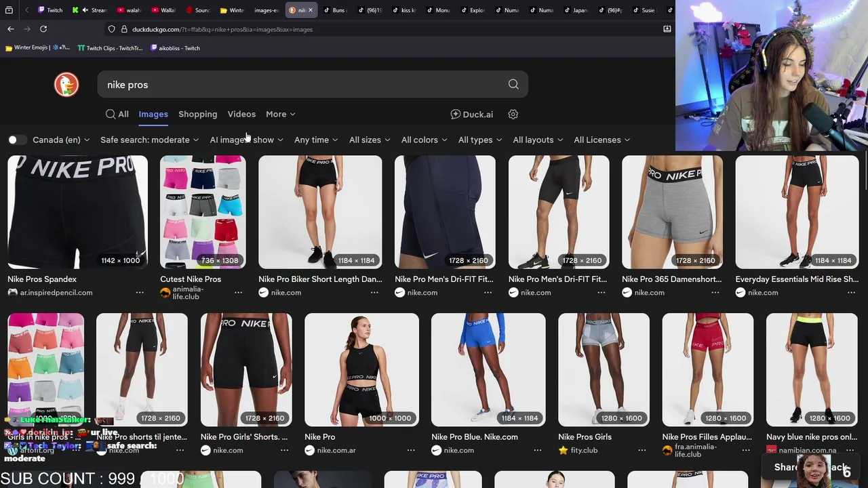
Task: Open more options for Everyday Essentials result
Action: point(851,293)
